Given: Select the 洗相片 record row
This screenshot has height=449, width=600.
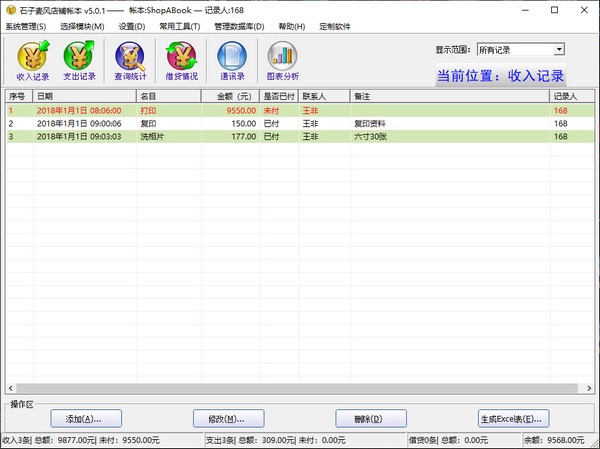Looking at the screenshot, I should tap(200, 135).
